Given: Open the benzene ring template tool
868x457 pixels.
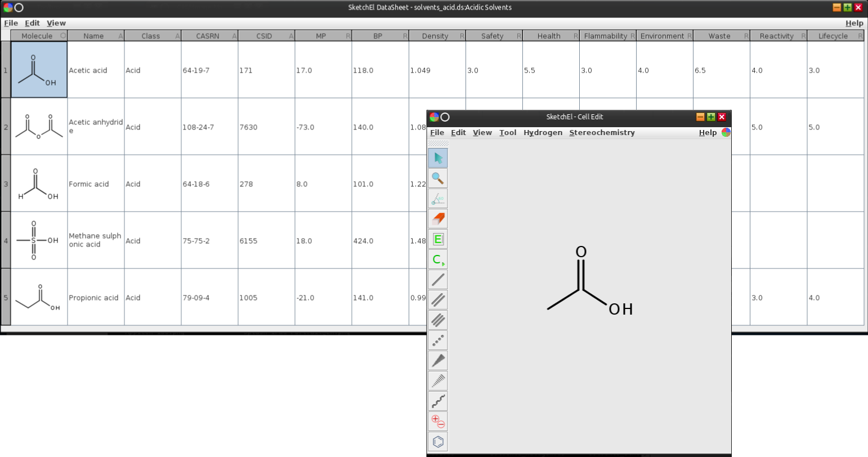Looking at the screenshot, I should pos(438,442).
